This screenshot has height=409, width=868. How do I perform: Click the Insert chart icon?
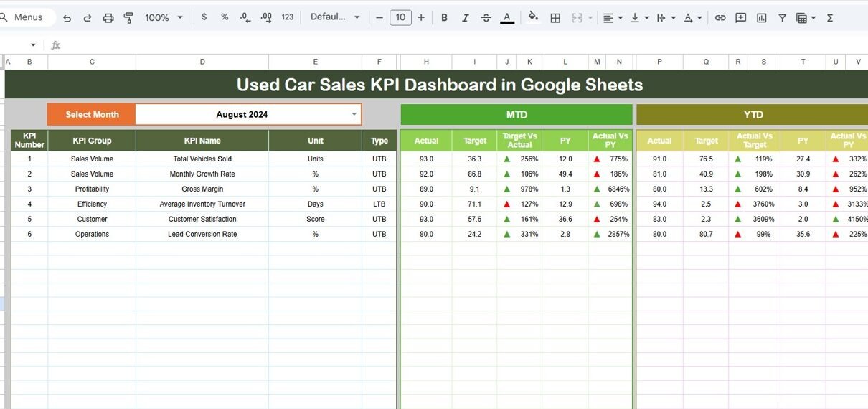pyautogui.click(x=761, y=18)
